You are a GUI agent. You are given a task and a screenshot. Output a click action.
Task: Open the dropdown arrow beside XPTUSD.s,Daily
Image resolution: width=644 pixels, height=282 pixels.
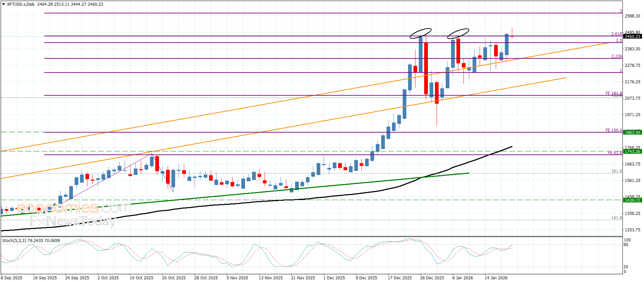[x=3, y=4]
